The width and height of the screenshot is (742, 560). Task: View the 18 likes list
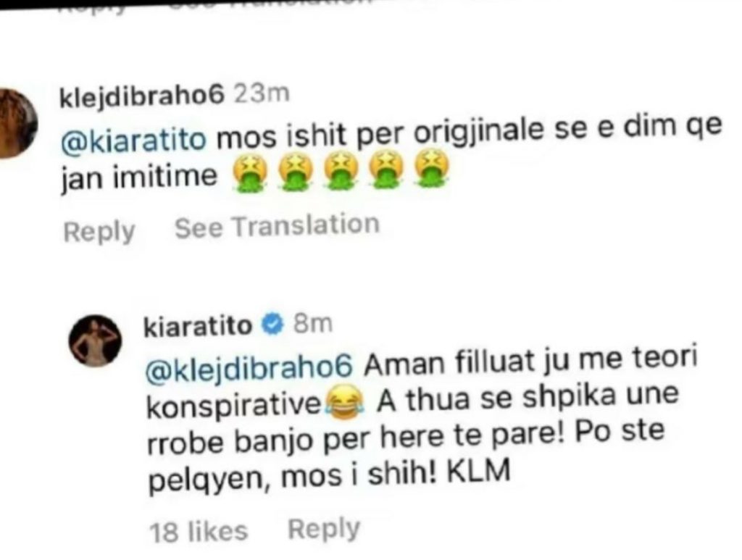point(199,531)
